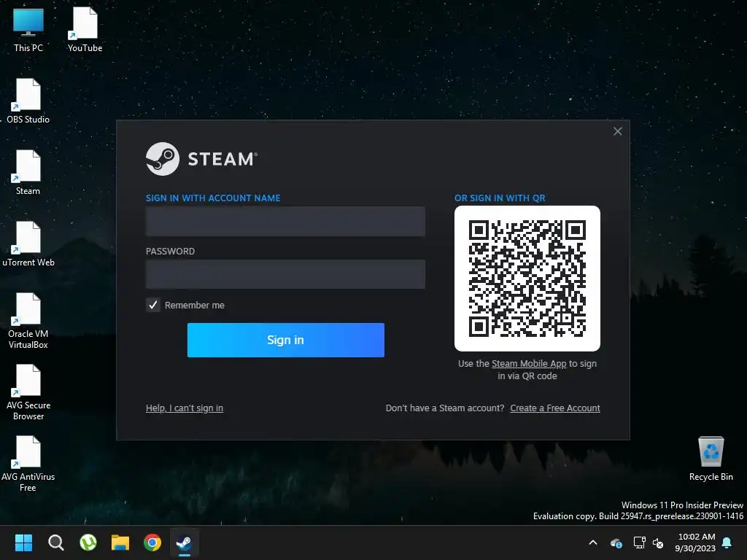Viewport: 747px width, 560px height.
Task: Show hidden tray icons chevron
Action: (x=593, y=542)
